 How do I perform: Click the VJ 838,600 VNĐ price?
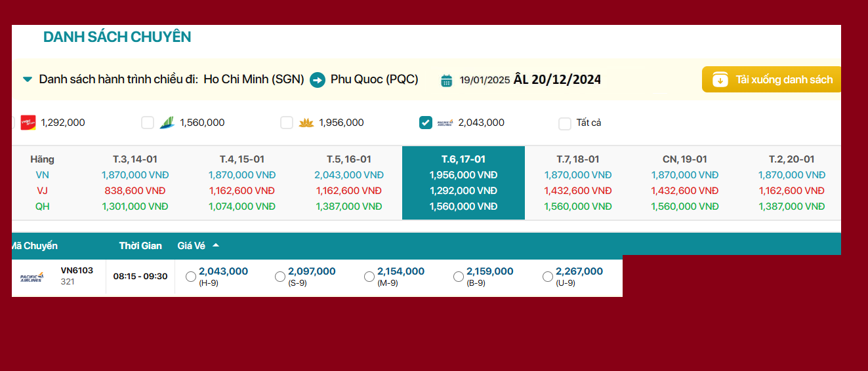[x=134, y=191]
